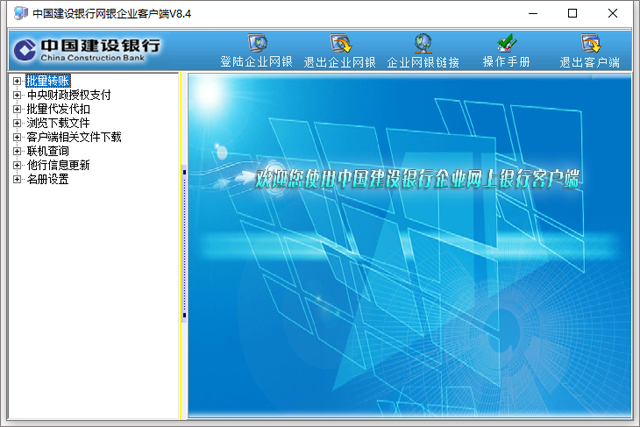Open the 企业网银链接 globe icon
Screen dimensions: 640x427
coord(423,43)
